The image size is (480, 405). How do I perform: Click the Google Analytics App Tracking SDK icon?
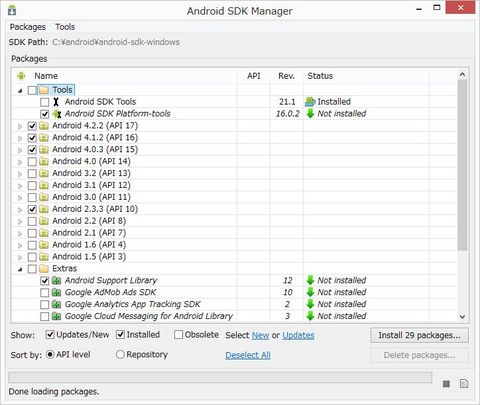tap(56, 304)
